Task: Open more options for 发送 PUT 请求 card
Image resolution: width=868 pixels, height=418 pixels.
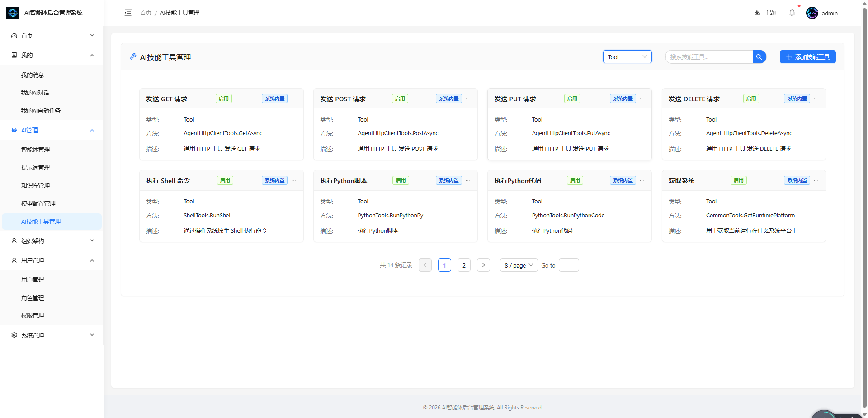Action: pos(642,99)
